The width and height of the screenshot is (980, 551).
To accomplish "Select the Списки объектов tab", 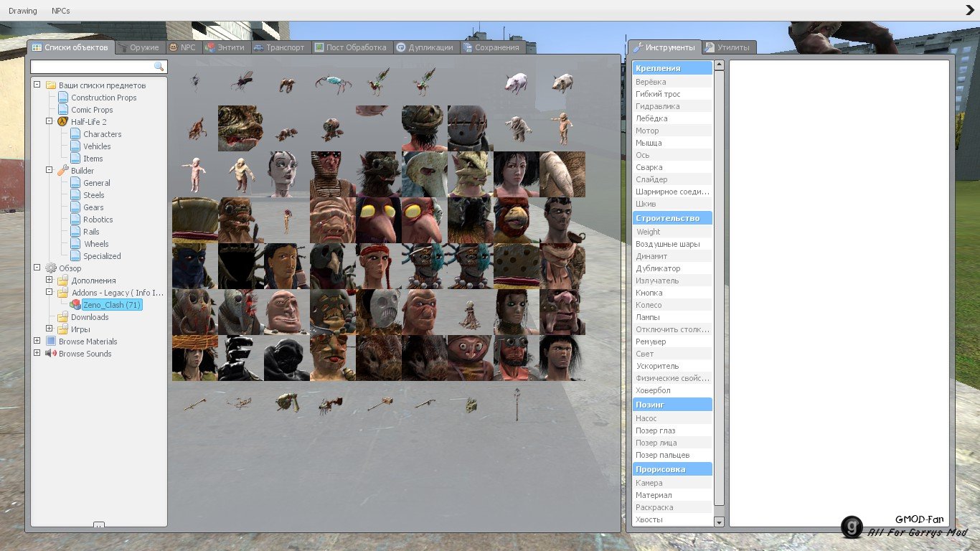I will coord(70,47).
